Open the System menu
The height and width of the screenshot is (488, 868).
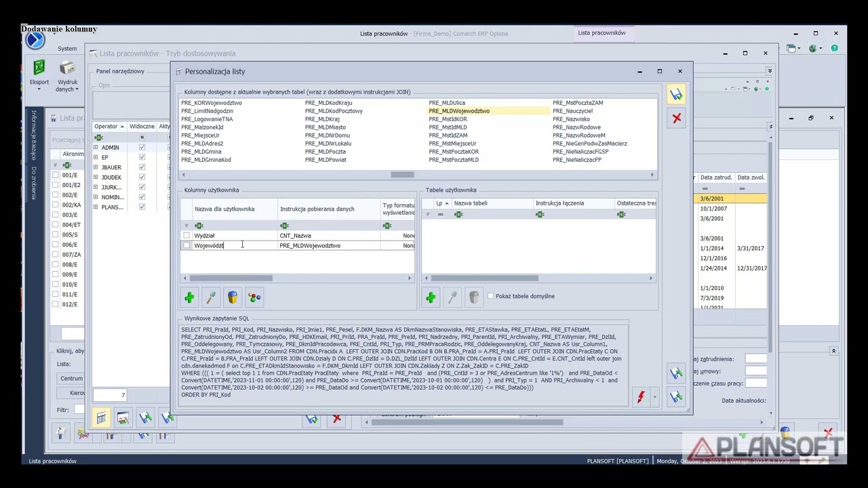point(67,49)
